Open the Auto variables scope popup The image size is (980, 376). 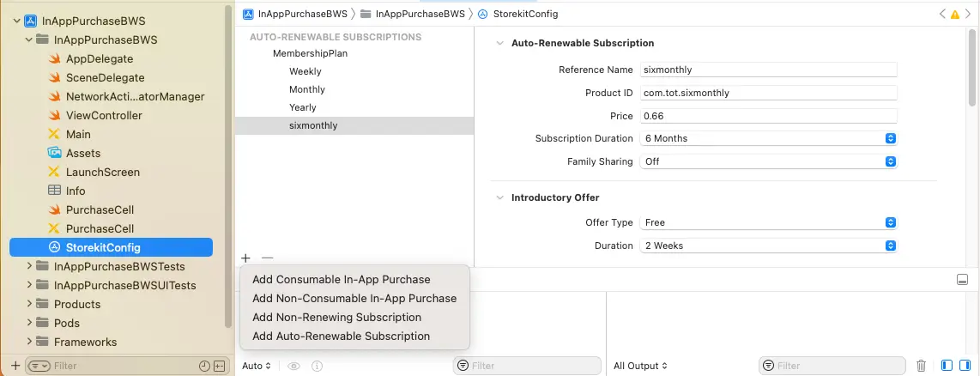click(257, 366)
